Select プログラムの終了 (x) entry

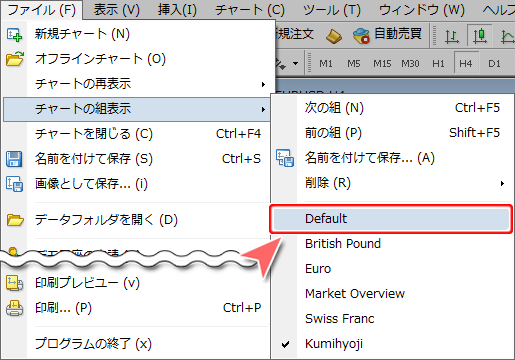pyautogui.click(x=136, y=344)
